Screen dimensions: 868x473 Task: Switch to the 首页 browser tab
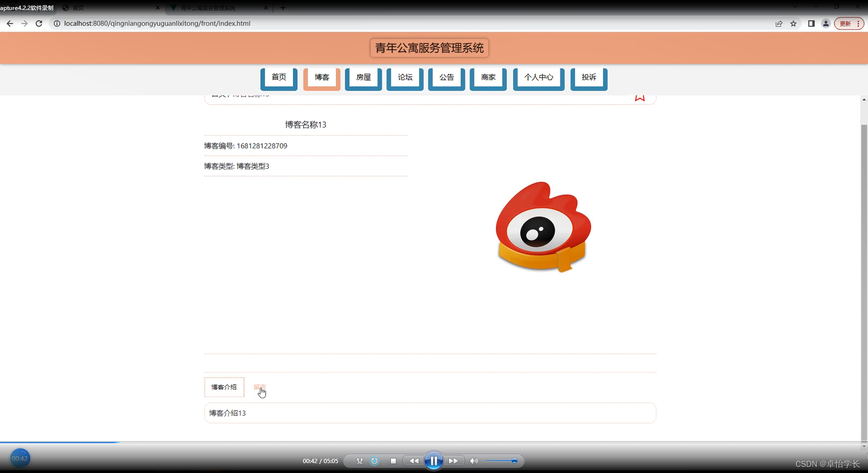click(111, 8)
